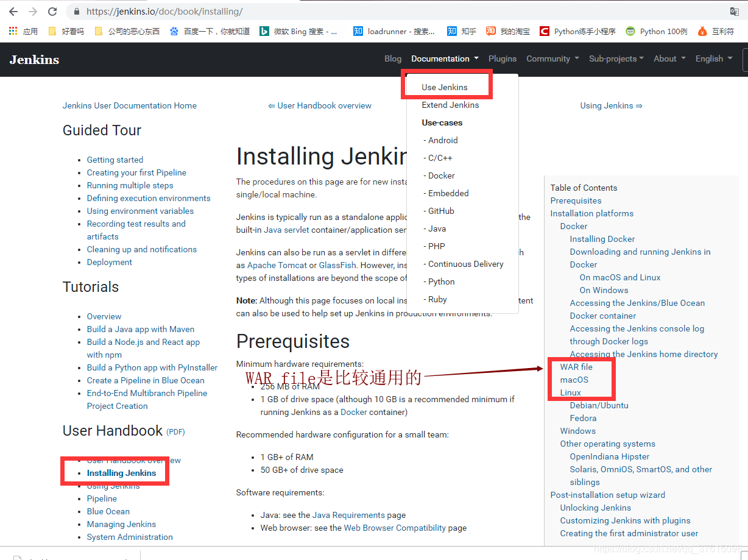Image resolution: width=748 pixels, height=560 pixels.
Task: Open the User Handbook PDF link
Action: [175, 431]
